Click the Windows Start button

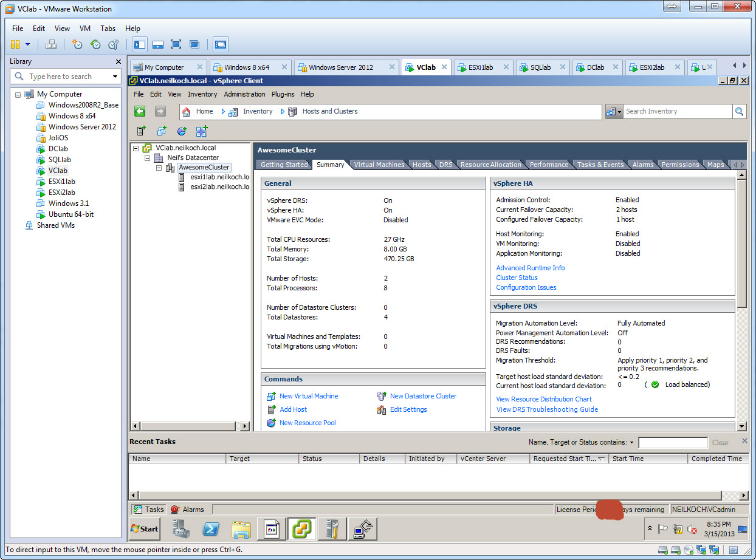145,529
